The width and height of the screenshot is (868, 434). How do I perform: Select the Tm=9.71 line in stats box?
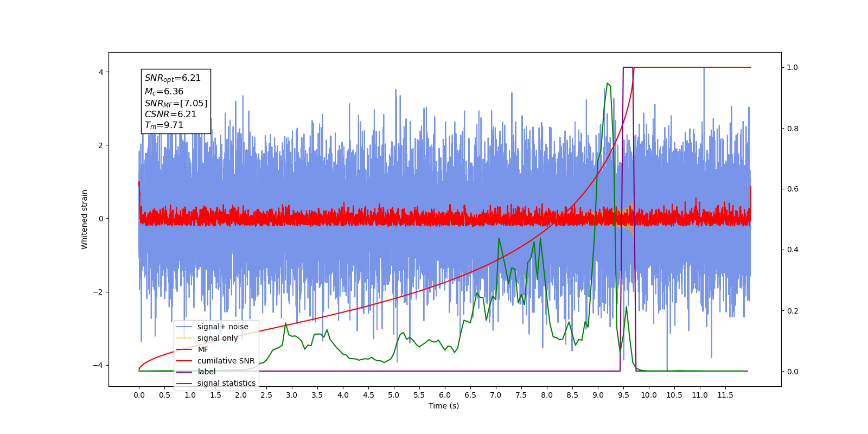tap(164, 125)
